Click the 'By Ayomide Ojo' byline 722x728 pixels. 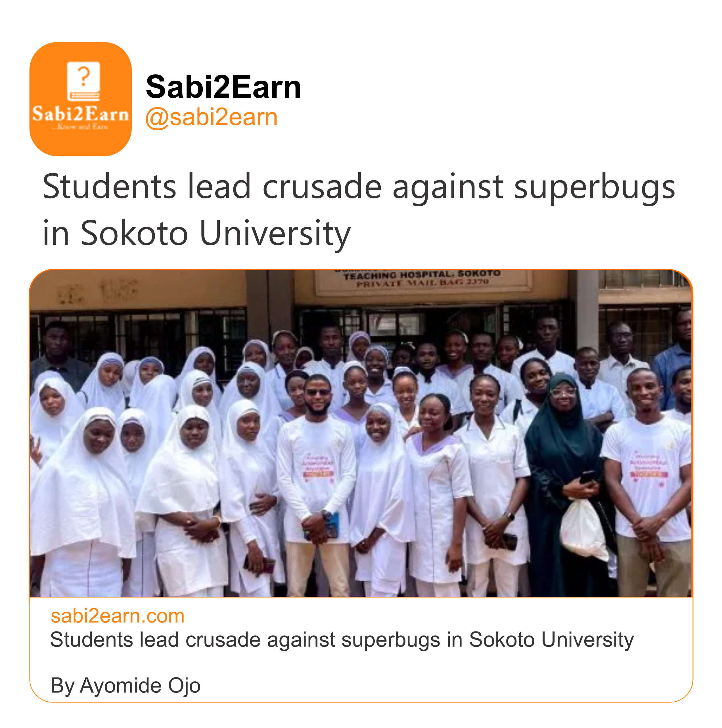click(125, 685)
